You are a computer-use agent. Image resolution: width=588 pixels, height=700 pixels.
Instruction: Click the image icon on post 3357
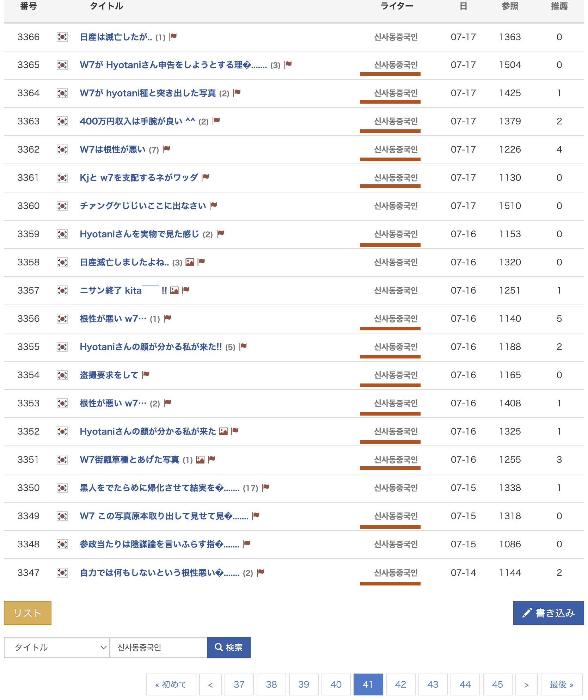pyautogui.click(x=174, y=290)
